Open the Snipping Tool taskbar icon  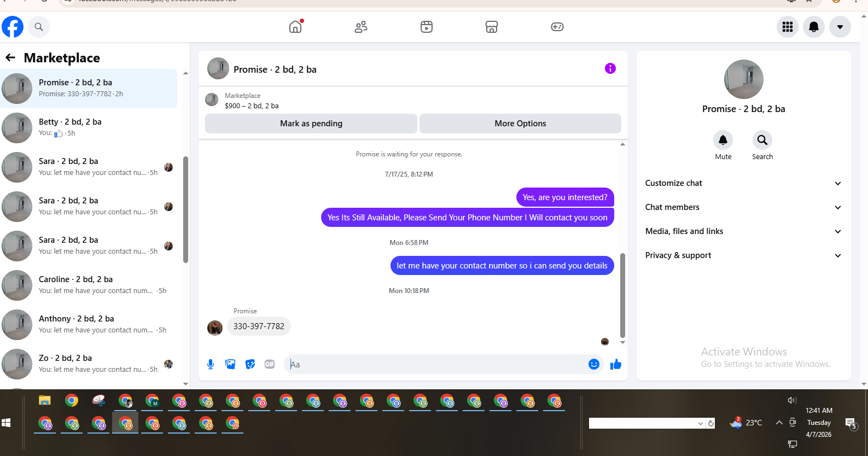click(98, 401)
